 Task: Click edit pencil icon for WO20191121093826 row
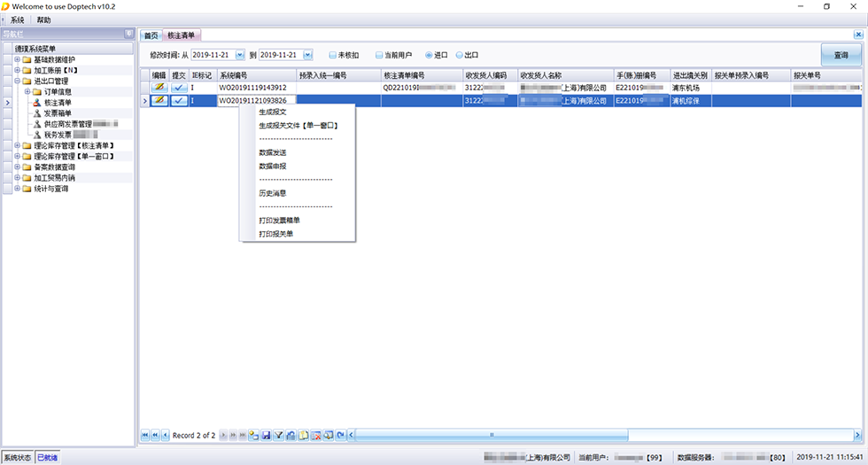click(159, 100)
